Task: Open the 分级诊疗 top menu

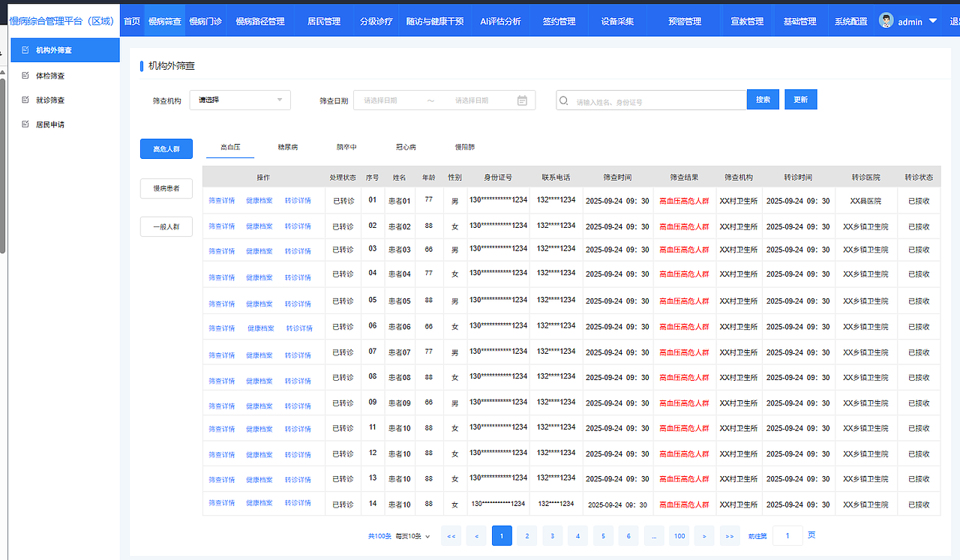Action: click(x=376, y=21)
